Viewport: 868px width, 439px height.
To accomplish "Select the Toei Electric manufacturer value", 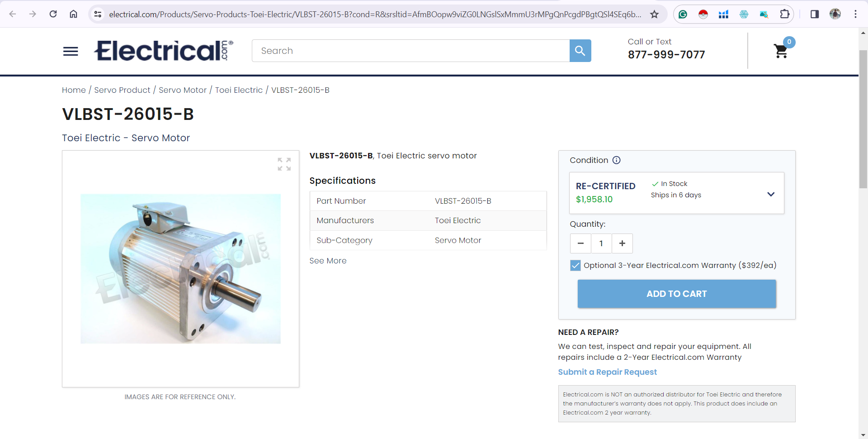I will coord(458,220).
